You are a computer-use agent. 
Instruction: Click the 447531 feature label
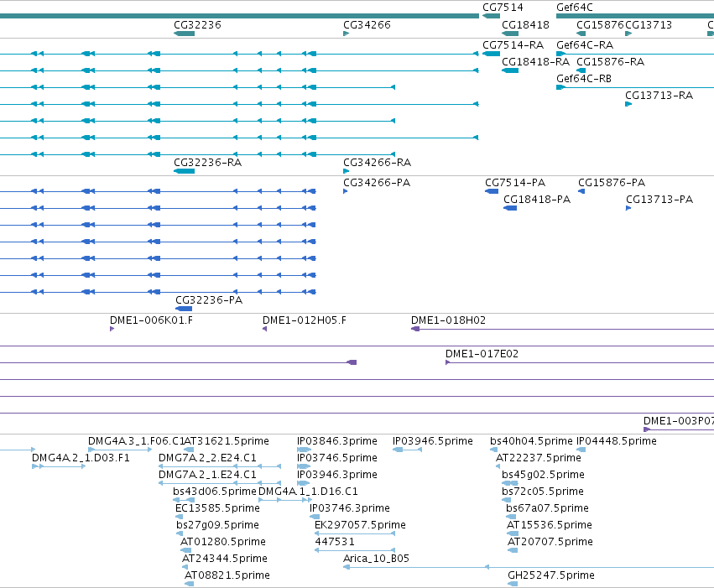click(x=335, y=542)
